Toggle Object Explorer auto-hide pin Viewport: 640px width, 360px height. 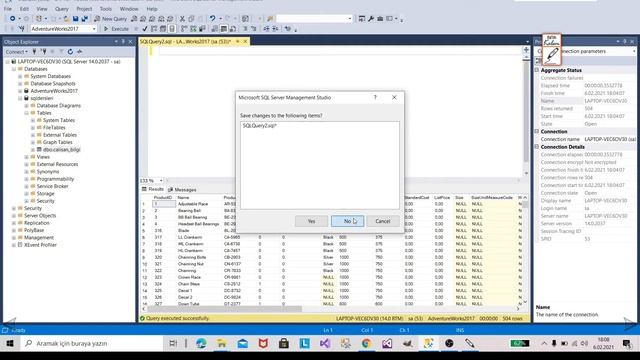point(123,42)
